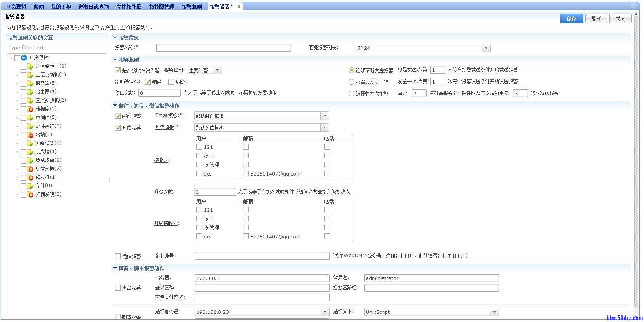Screen dimensions: 644x322
Task: Switch to the 巡检日志查询 tab
Action: click(94, 7)
